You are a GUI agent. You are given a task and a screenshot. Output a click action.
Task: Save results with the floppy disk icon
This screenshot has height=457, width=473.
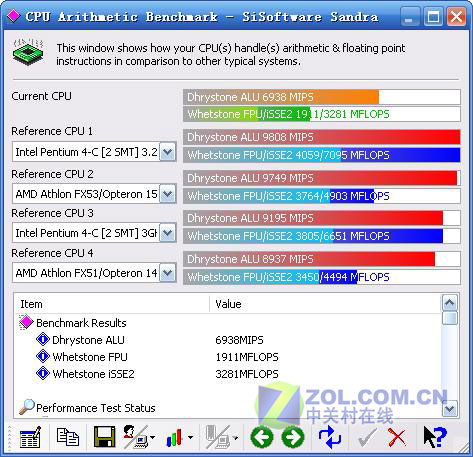click(104, 437)
